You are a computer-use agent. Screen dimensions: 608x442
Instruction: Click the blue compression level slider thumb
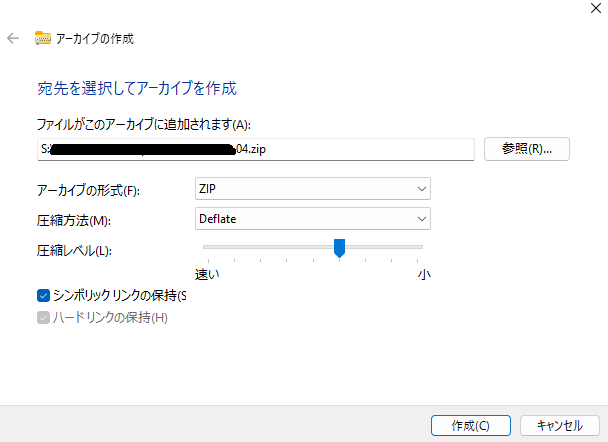point(339,247)
